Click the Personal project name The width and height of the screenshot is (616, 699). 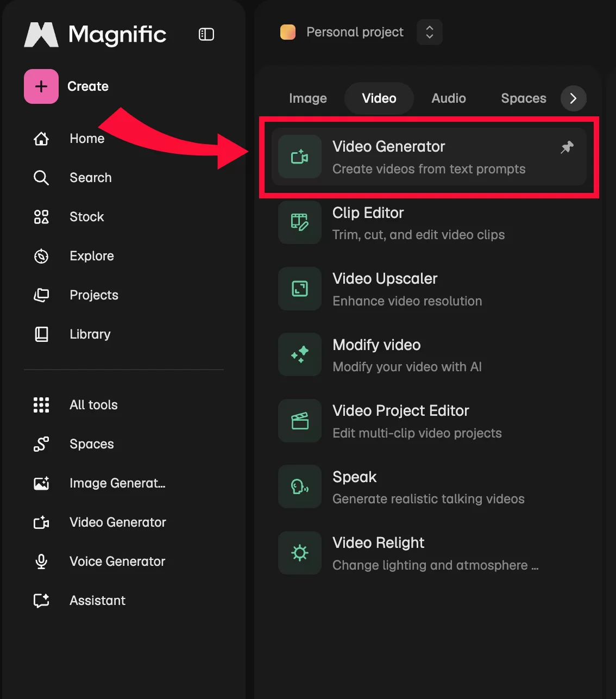click(x=355, y=32)
